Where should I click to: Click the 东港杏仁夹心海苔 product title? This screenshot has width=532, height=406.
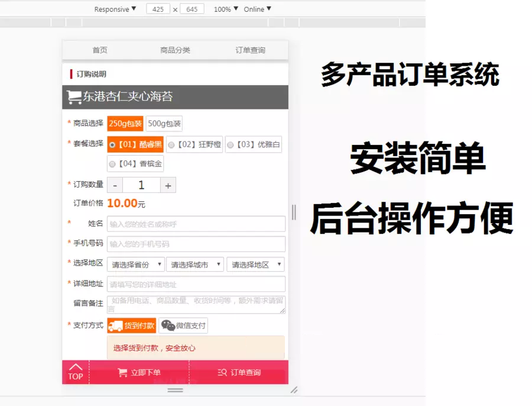tap(128, 96)
